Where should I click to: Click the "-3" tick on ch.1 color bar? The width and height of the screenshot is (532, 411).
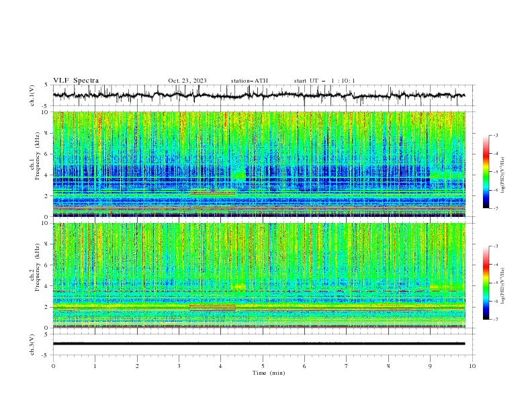[x=495, y=135]
